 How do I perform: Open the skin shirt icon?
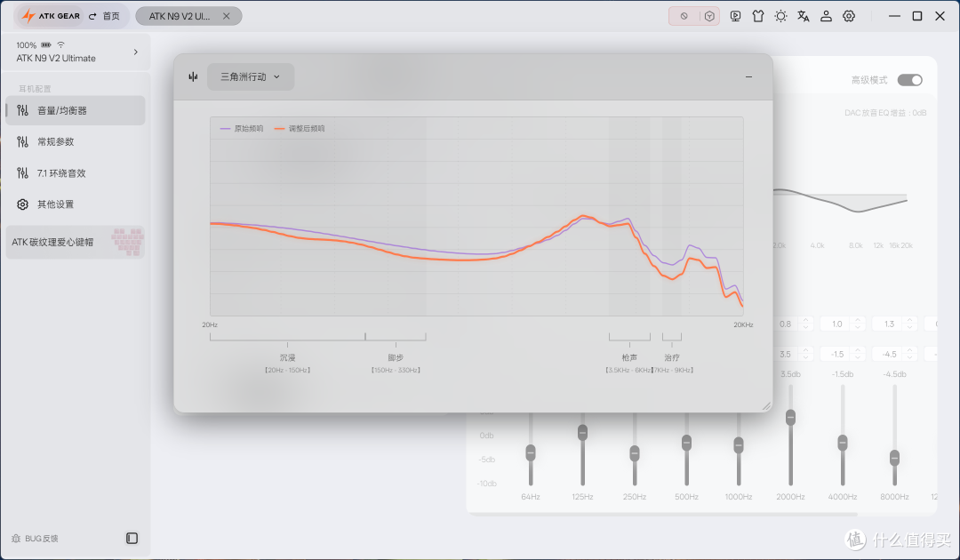pos(758,17)
